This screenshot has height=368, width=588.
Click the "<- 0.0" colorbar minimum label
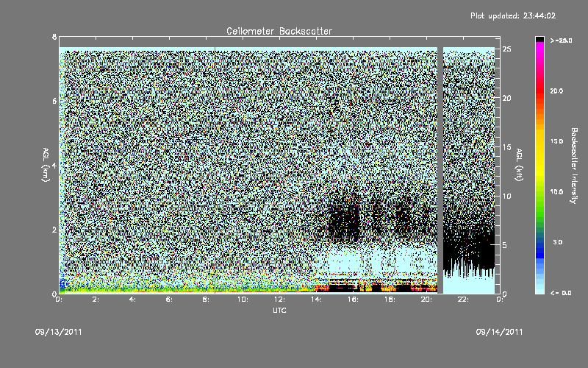[561, 293]
